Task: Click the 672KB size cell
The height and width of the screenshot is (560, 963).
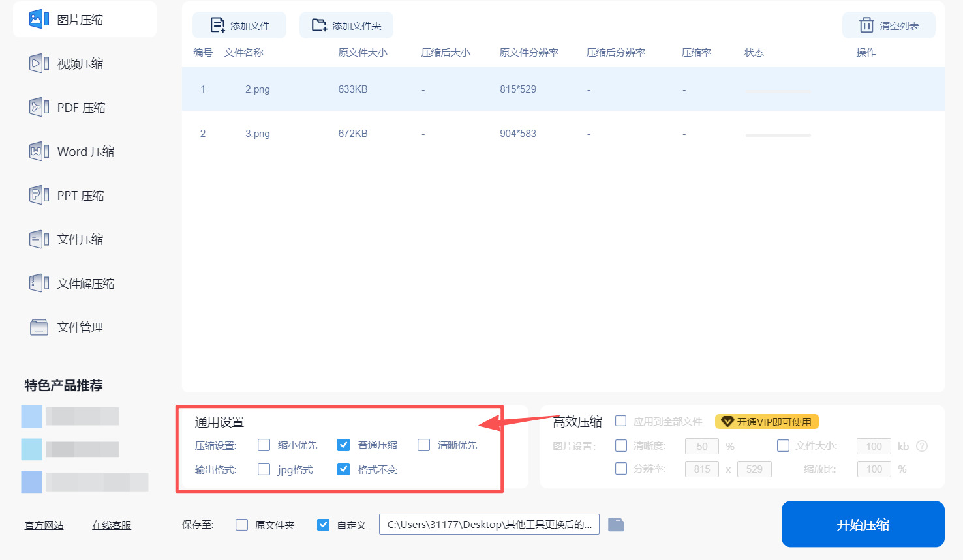Action: (353, 134)
